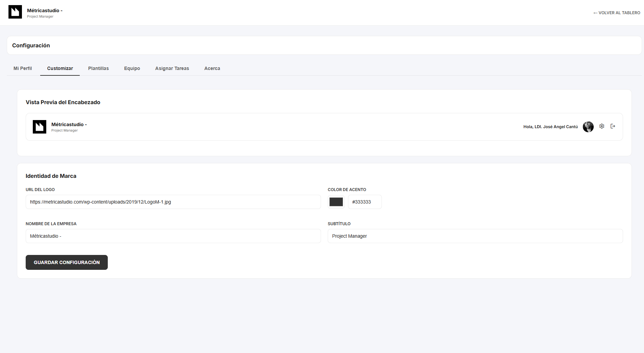Viewport: 644px width, 353px height.
Task: Click the URL del Logo input field
Action: (x=173, y=202)
